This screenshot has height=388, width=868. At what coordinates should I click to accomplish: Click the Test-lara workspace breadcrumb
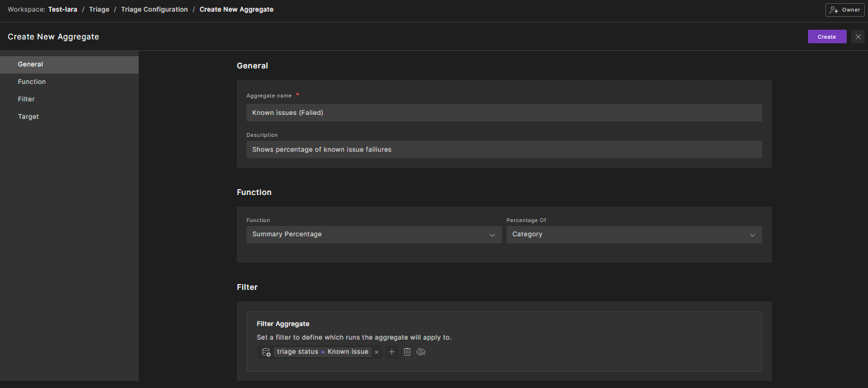pyautogui.click(x=63, y=10)
